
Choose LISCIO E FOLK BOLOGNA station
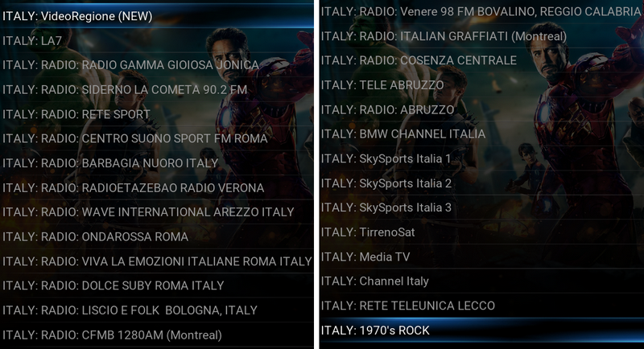(157, 310)
